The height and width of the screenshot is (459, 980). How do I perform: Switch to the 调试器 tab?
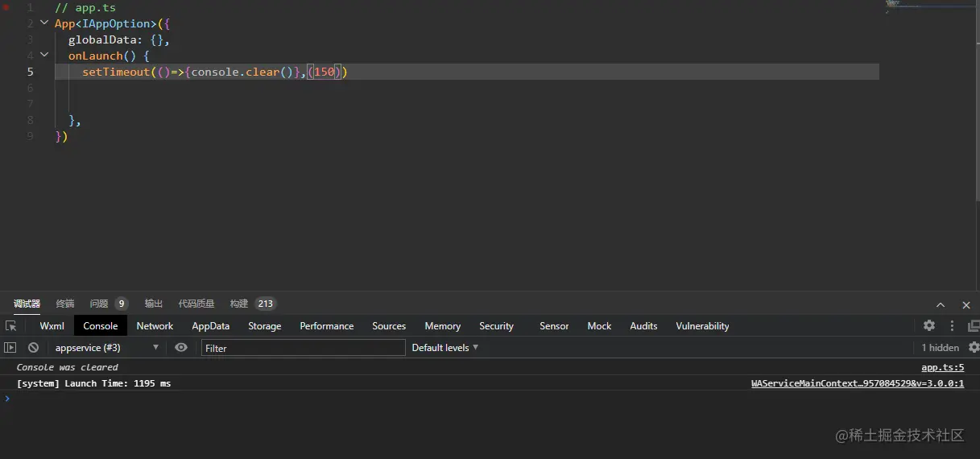point(27,304)
